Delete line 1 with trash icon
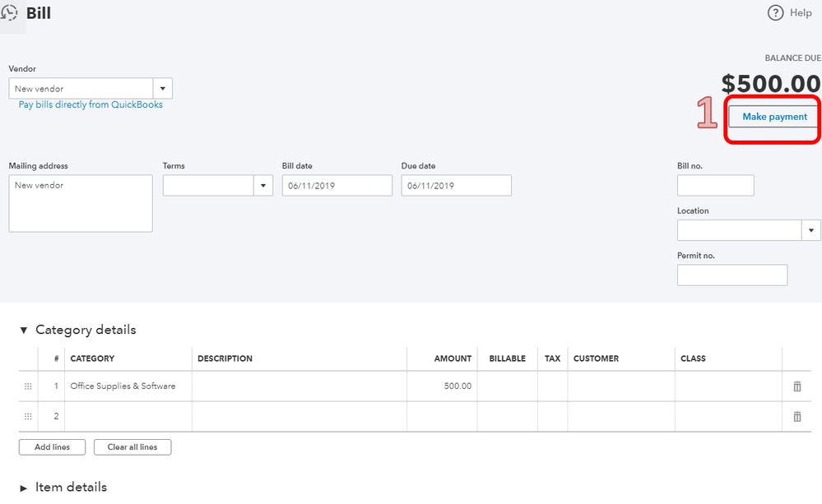The image size is (822, 504). (796, 386)
